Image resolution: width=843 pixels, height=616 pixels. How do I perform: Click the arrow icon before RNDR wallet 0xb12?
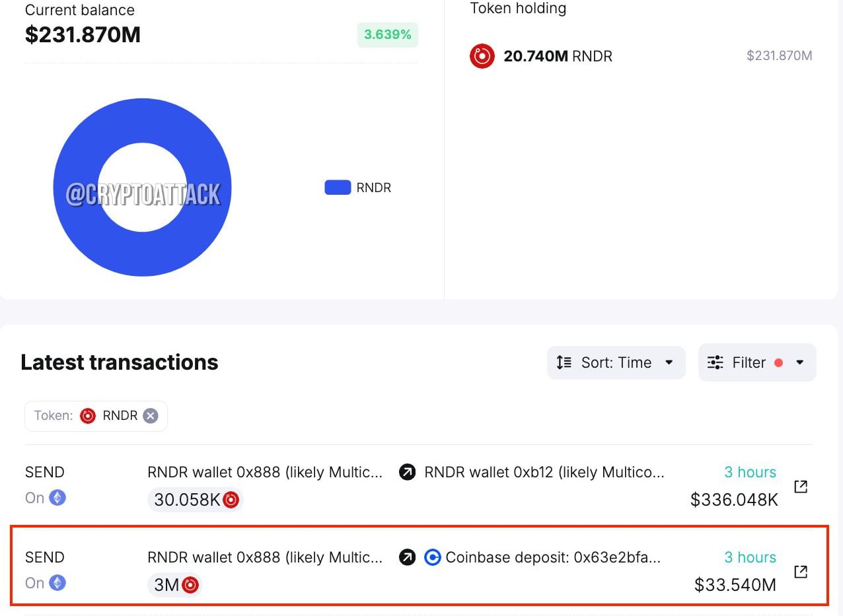click(408, 472)
